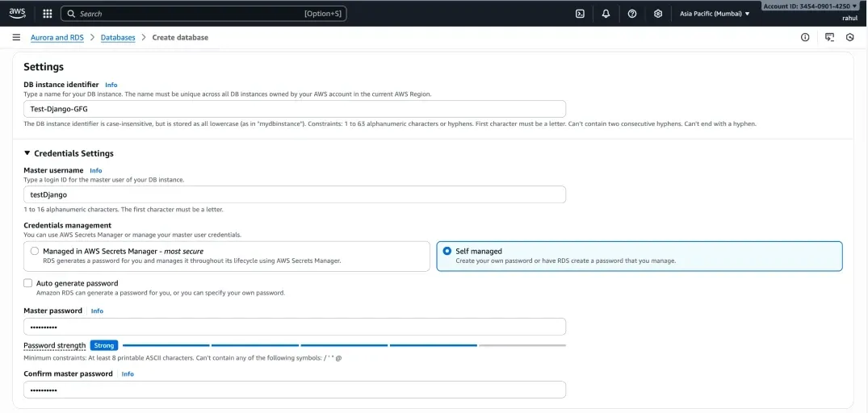Select Managed in AWS Secrets Manager option
868x413 pixels.
click(35, 251)
